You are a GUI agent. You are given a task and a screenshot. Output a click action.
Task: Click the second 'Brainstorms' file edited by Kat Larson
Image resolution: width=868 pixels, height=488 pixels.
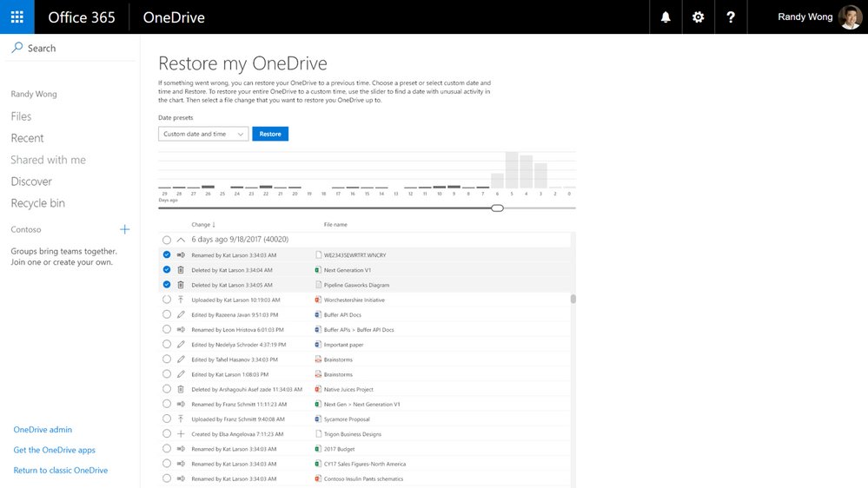point(338,374)
